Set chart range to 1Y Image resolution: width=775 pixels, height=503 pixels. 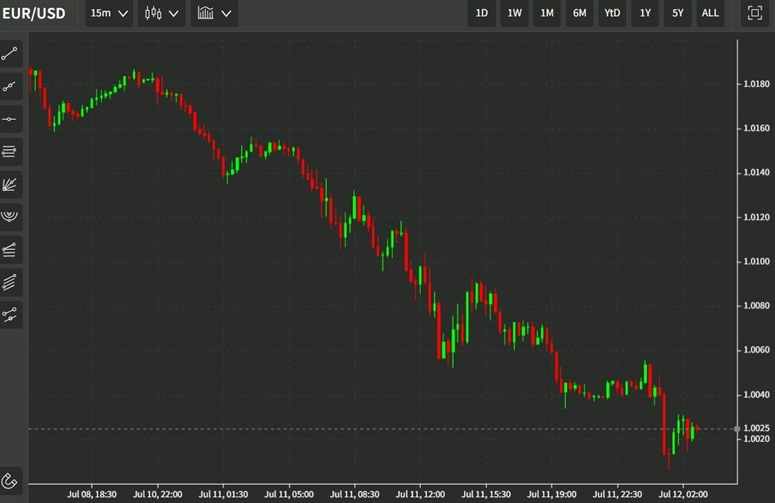645,13
